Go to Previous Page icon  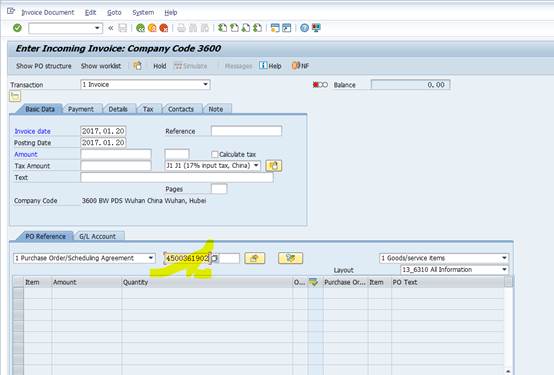point(234,28)
